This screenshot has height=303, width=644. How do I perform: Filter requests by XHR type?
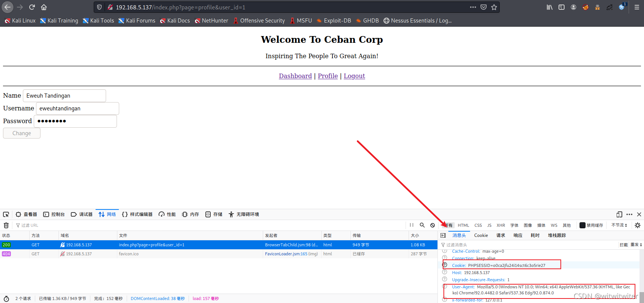pos(501,225)
